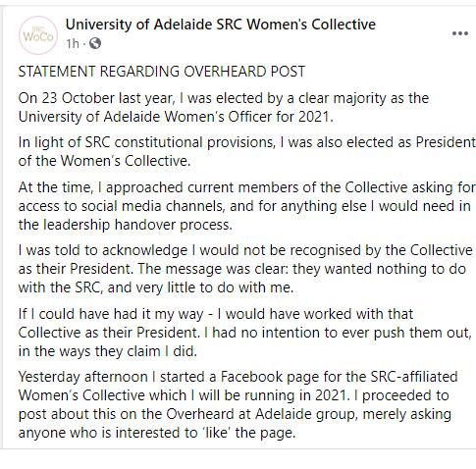Image resolution: width=476 pixels, height=469 pixels.
Task: Click the paragraph starting At the time
Action: tap(247, 206)
